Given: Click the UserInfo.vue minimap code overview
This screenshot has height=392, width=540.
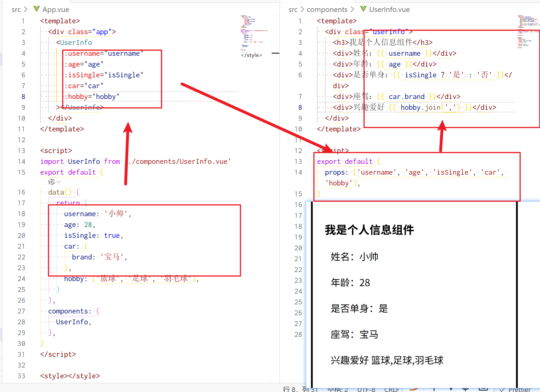Looking at the screenshot, I should 528,32.
